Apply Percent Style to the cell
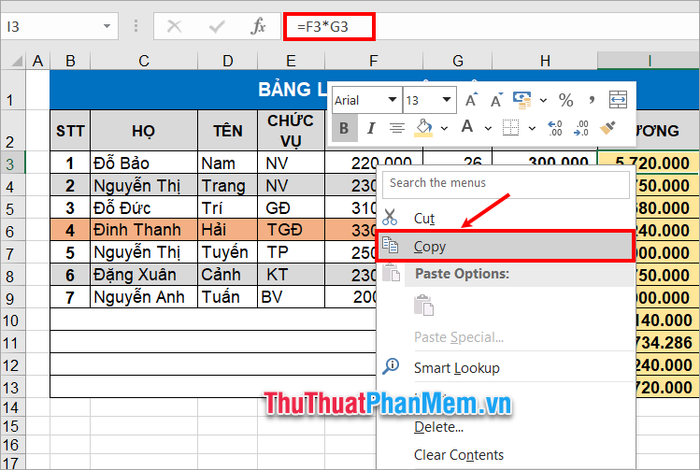This screenshot has height=470, width=700. pyautogui.click(x=566, y=100)
